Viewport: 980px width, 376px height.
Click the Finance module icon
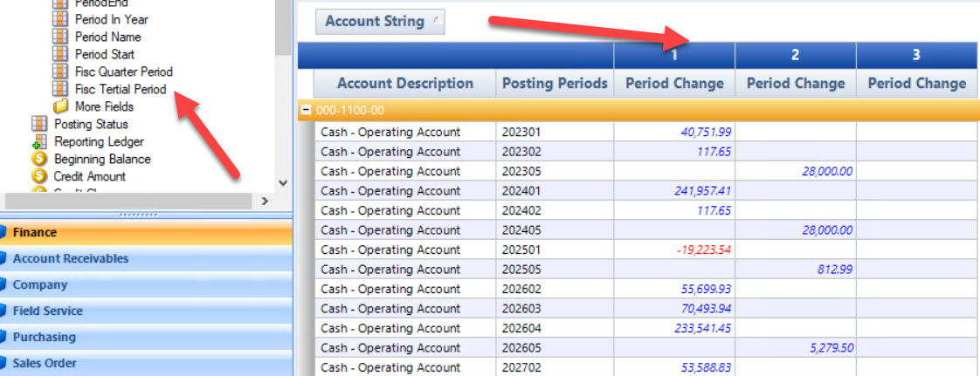pos(3,232)
